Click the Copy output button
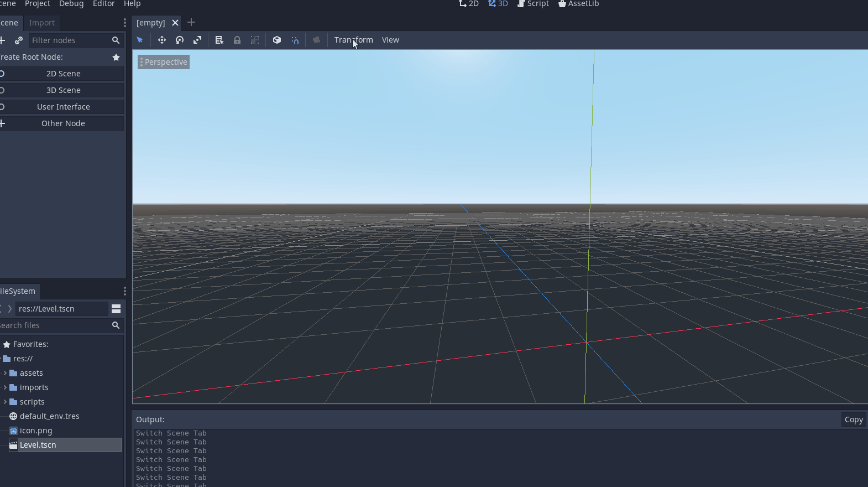This screenshot has width=868, height=487. click(x=853, y=419)
